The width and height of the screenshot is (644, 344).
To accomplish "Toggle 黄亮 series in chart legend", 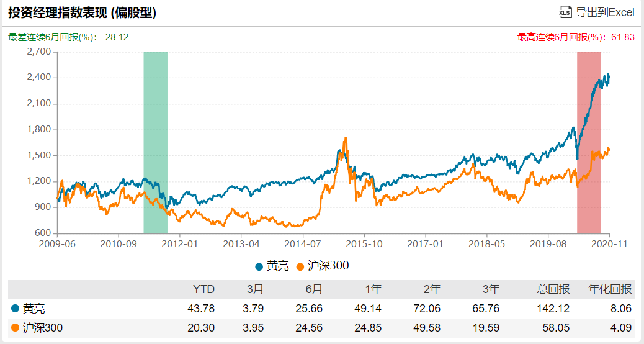I will coord(272,266).
